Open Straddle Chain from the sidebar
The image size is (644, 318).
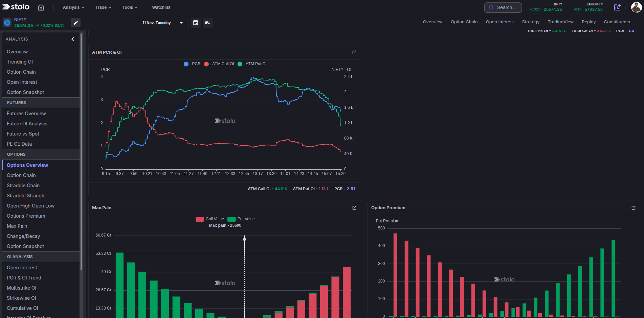tap(23, 186)
